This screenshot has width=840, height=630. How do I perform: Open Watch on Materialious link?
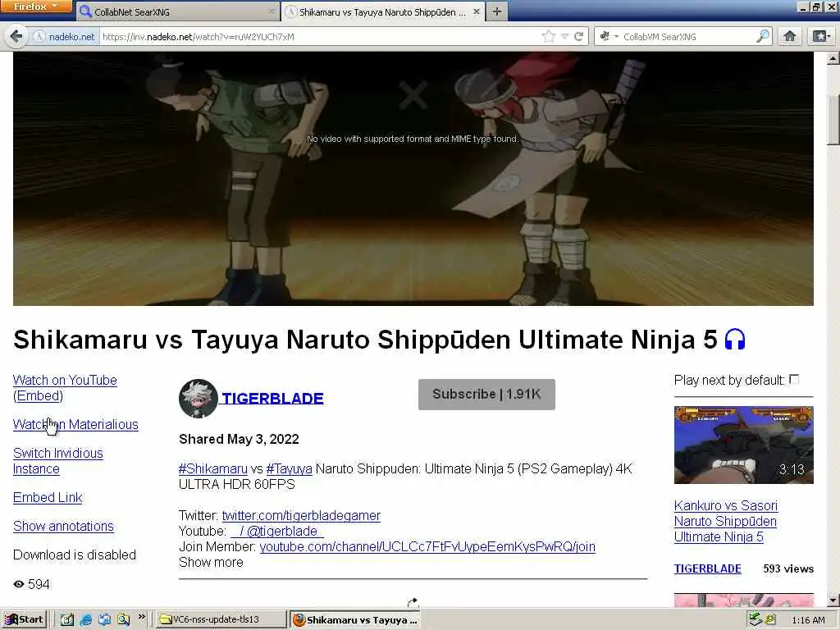[x=75, y=424]
